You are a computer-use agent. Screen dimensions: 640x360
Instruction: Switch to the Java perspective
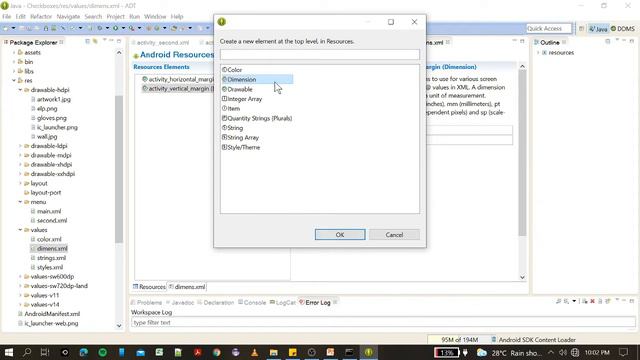click(x=598, y=29)
